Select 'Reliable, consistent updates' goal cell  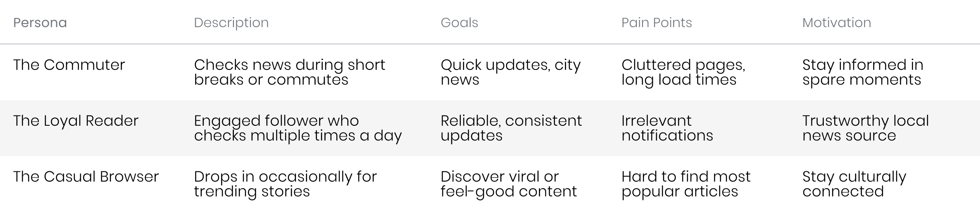[511, 128]
